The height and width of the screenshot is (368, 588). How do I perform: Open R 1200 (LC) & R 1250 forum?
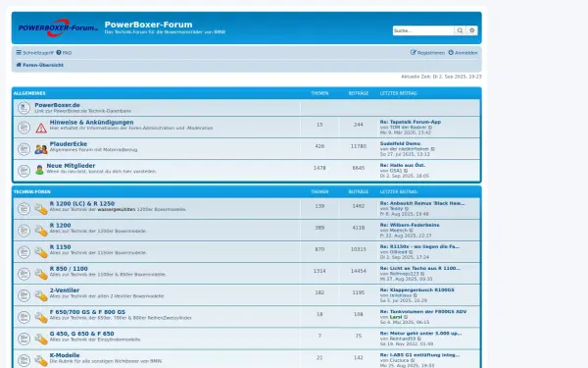pyautogui.click(x=82, y=203)
